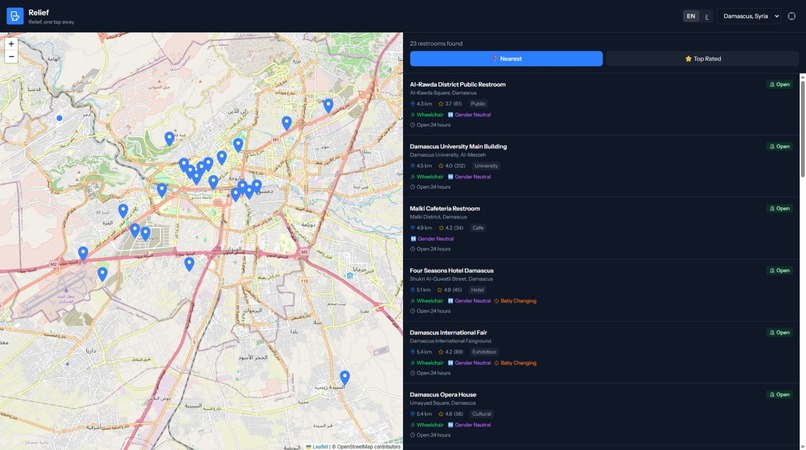Screen dimensions: 806x450
Task: Zoom in the map with the plus button
Action: (x=11, y=44)
